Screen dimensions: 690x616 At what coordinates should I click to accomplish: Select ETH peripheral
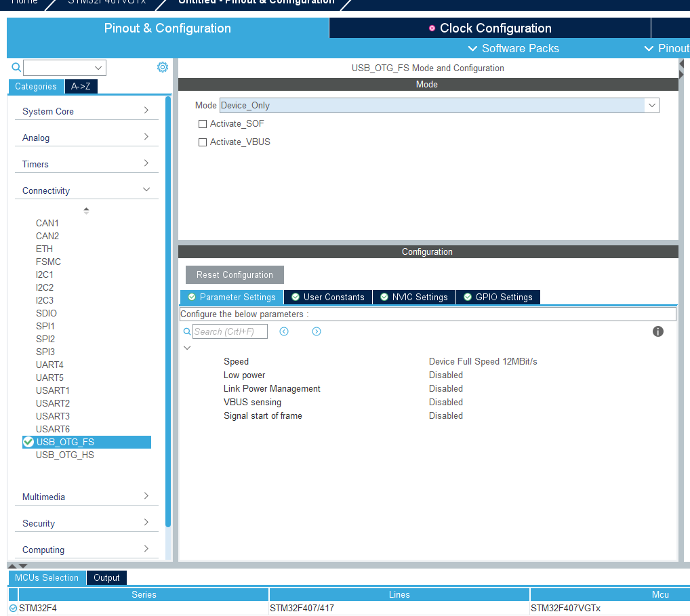[x=44, y=249]
